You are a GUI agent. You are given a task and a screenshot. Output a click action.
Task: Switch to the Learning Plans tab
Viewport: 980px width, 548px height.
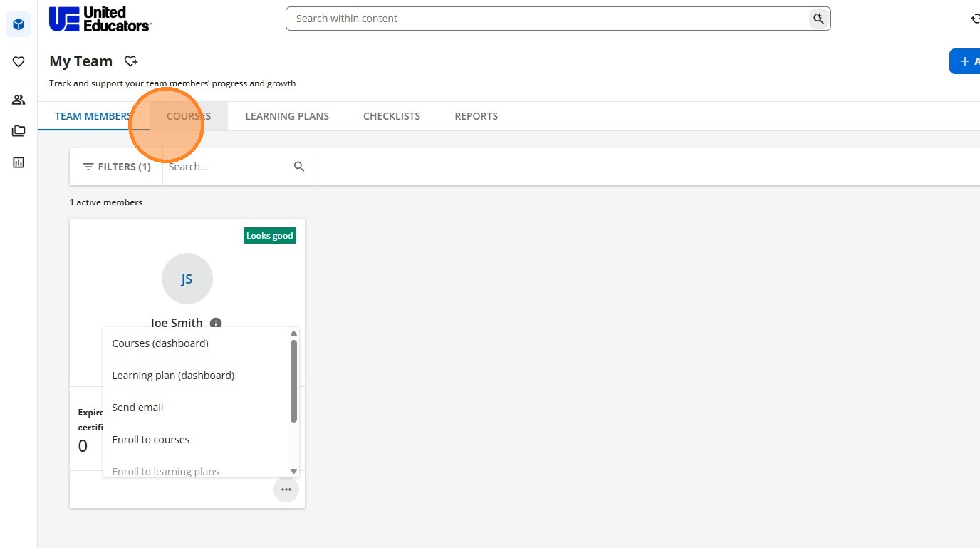pos(287,116)
